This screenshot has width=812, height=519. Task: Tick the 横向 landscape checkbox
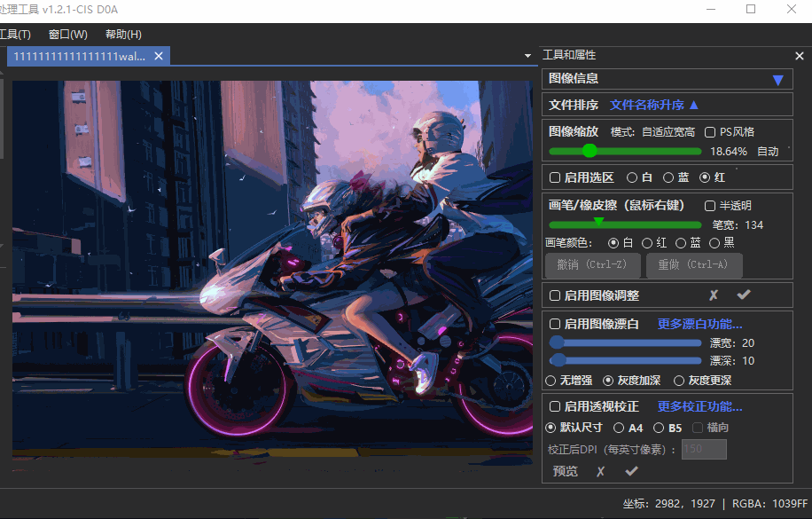point(698,428)
